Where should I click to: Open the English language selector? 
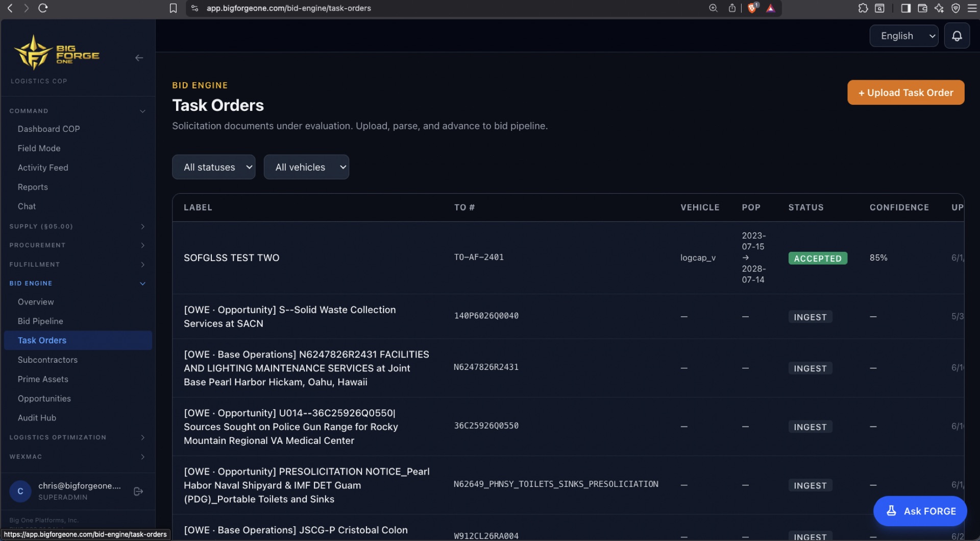click(904, 36)
